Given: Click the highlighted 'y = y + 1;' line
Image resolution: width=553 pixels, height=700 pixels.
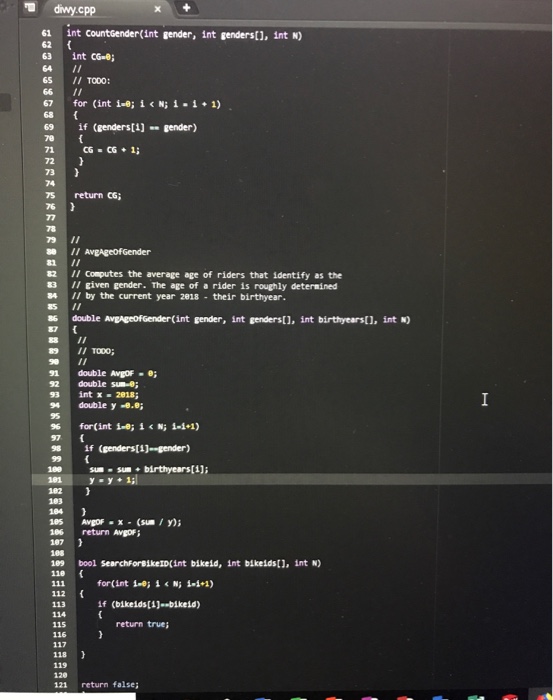Looking at the screenshot, I should 112,480.
